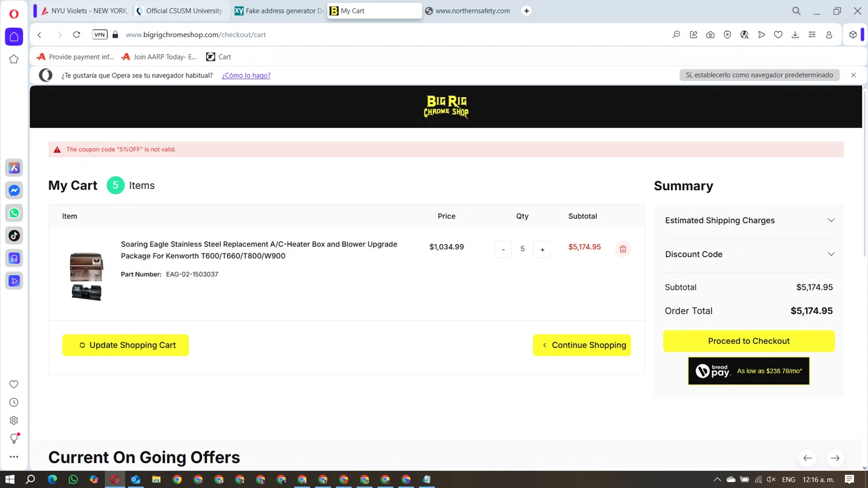Go back to previous page

tap(39, 35)
